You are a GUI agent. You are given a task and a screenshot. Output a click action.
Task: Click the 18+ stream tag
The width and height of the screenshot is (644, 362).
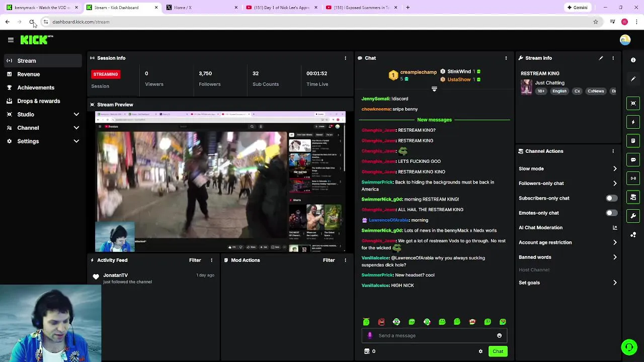(x=541, y=91)
